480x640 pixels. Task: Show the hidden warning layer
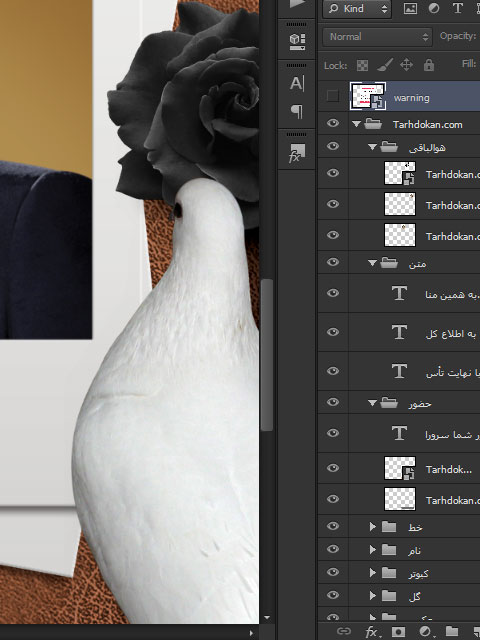pyautogui.click(x=333, y=96)
